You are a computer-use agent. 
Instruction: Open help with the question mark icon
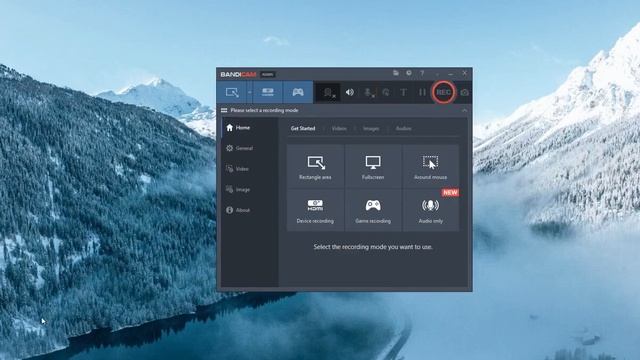(x=422, y=73)
